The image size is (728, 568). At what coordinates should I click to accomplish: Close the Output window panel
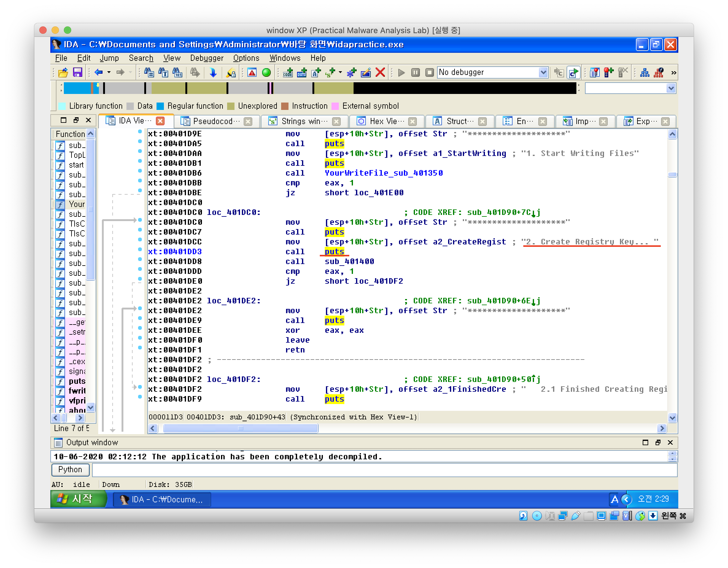tap(670, 442)
